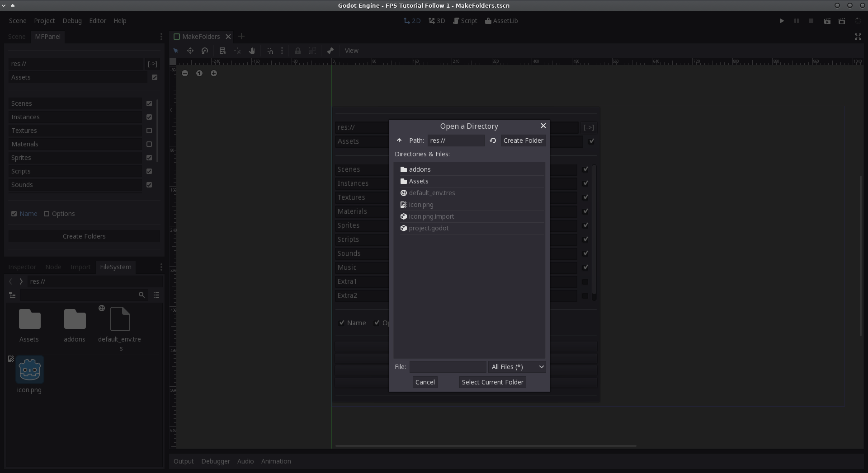Open the All Files filter dropdown
The height and width of the screenshot is (473, 868).
pyautogui.click(x=517, y=367)
